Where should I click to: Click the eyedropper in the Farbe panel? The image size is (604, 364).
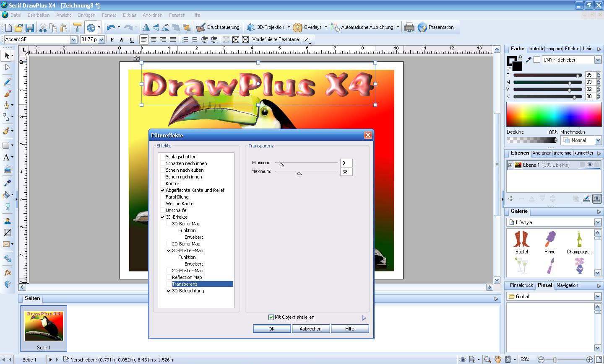[528, 60]
